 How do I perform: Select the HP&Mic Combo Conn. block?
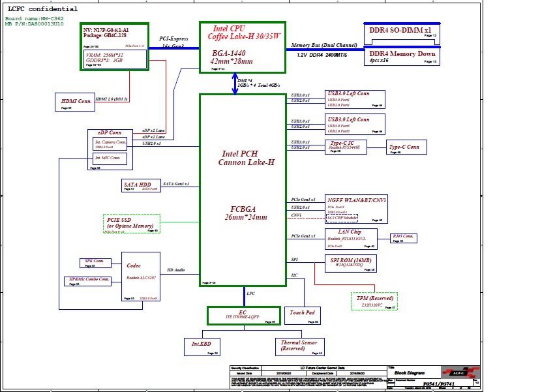88,281
